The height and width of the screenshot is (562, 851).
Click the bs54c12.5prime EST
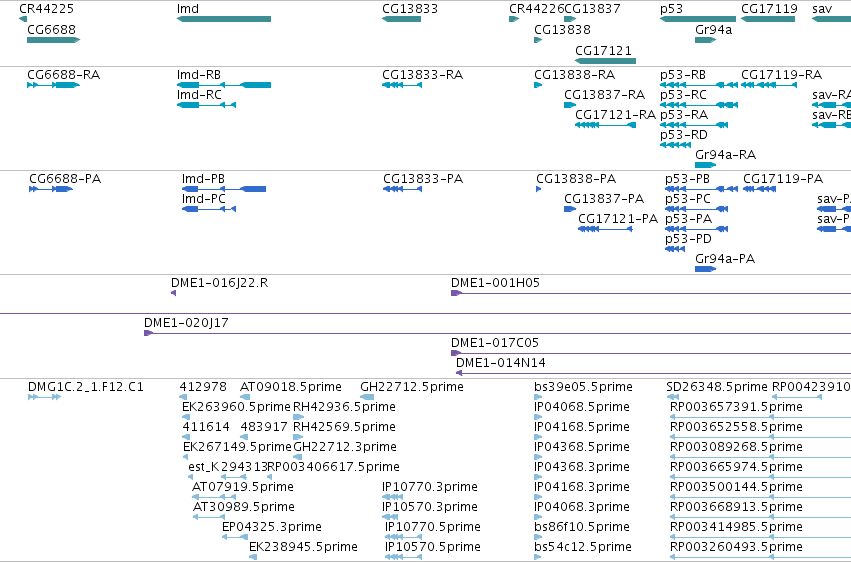pos(538,557)
